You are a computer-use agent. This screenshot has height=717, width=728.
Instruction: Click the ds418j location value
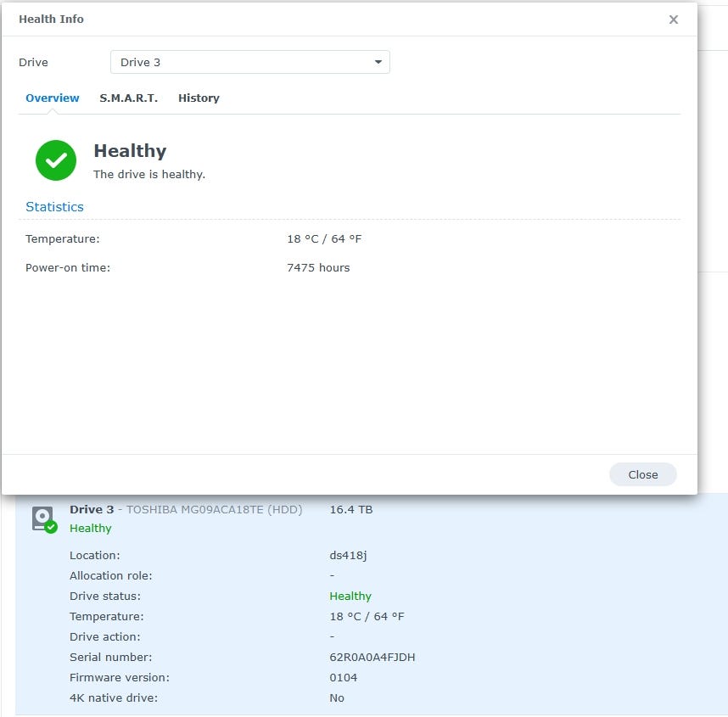coord(348,556)
